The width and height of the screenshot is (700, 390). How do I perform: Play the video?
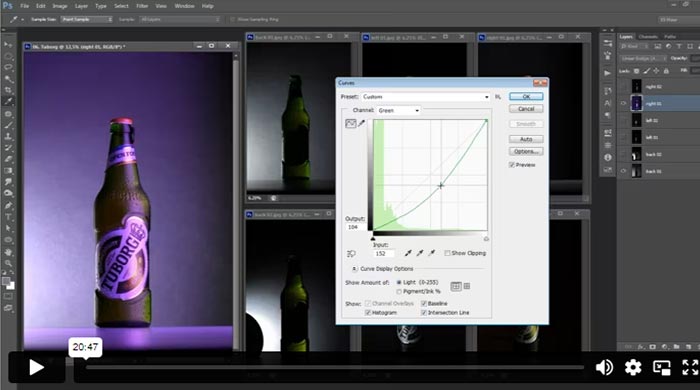(x=36, y=367)
